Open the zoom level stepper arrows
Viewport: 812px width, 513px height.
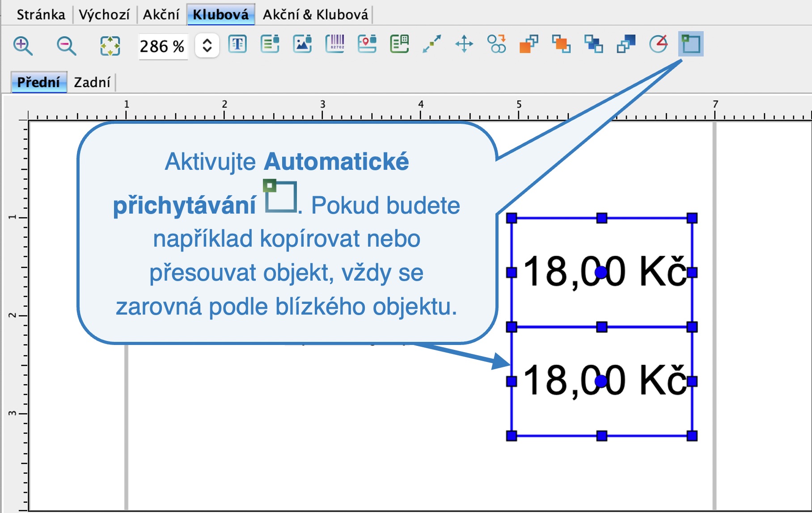[207, 46]
